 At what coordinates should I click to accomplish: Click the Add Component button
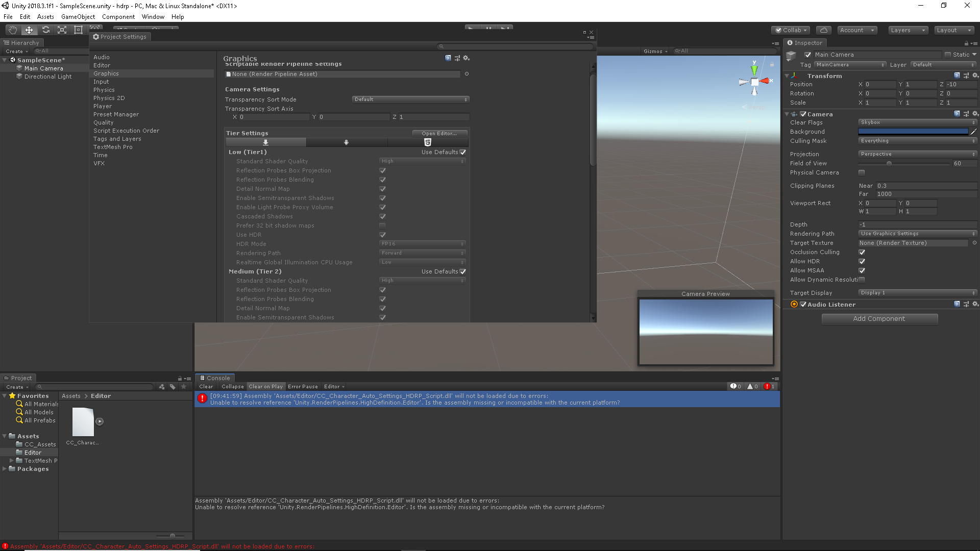pyautogui.click(x=879, y=319)
